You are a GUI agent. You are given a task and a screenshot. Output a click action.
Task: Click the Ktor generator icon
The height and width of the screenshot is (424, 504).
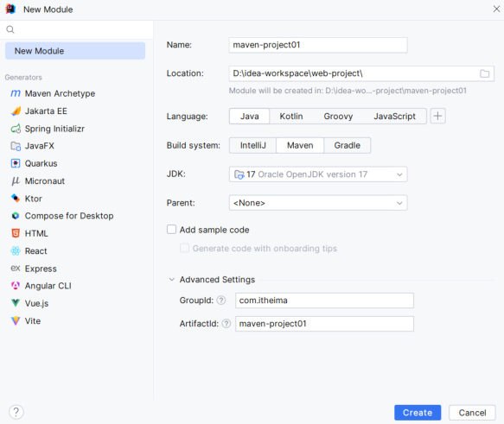pyautogui.click(x=16, y=199)
